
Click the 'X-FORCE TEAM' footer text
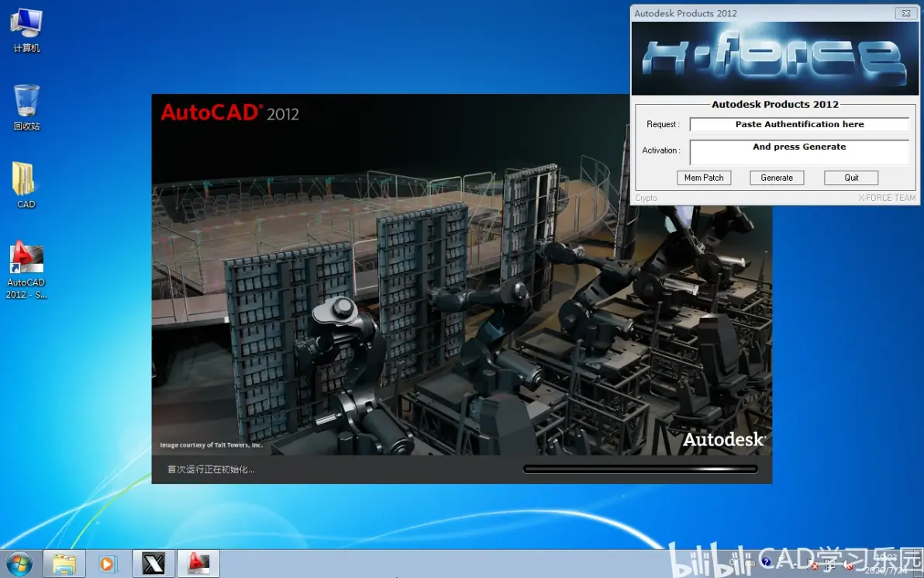coord(886,198)
